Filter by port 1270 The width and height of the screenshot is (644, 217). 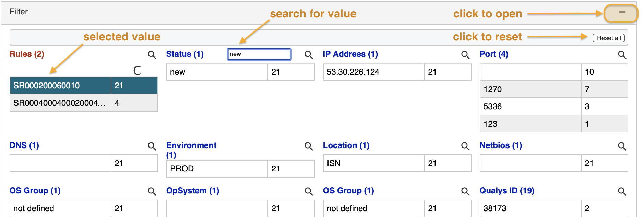pos(530,89)
